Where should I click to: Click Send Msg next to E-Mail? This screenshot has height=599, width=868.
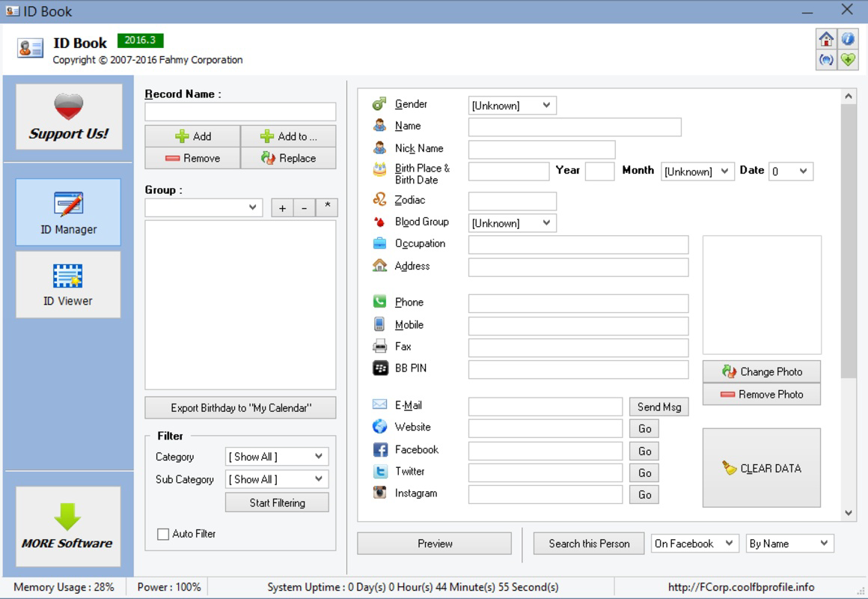658,407
